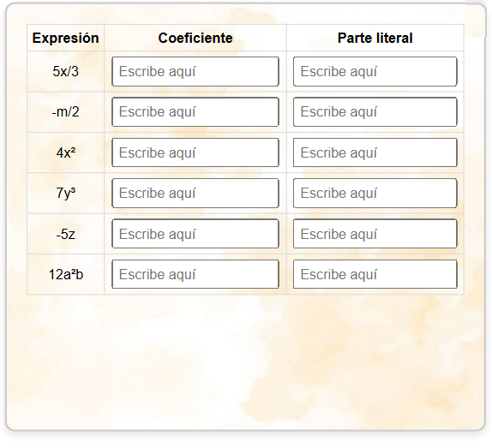Focus the Parte literal input for -m/2
Screen dimensions: 492x448
[x=375, y=112]
